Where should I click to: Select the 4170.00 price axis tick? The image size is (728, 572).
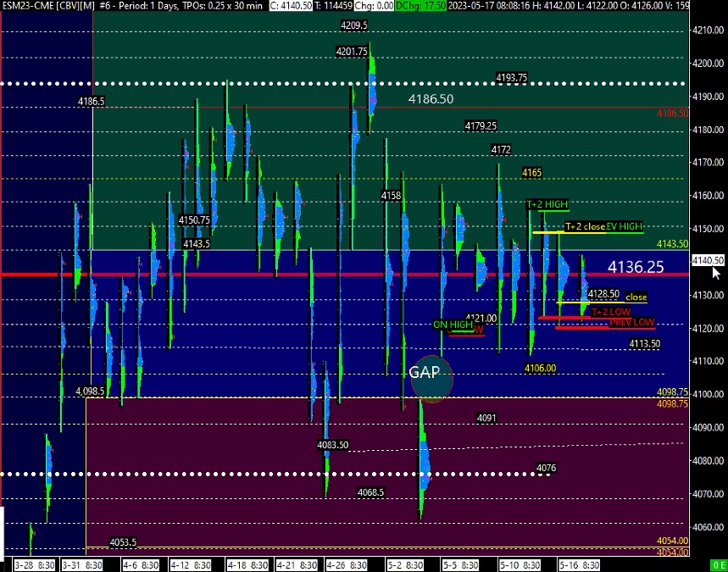point(708,163)
